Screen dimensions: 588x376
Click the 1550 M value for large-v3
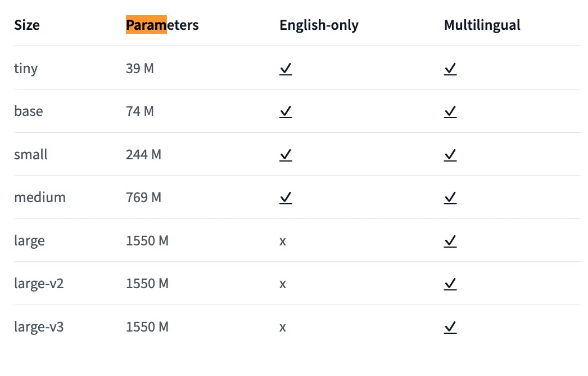147,327
